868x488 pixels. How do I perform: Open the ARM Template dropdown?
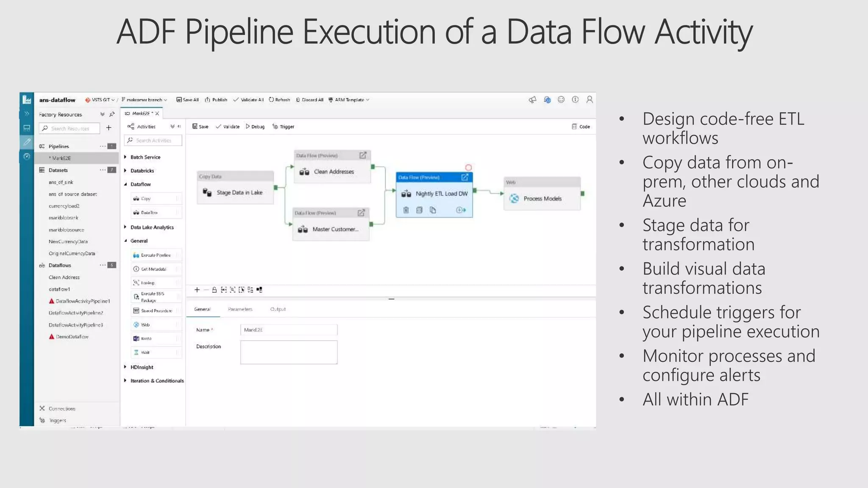pyautogui.click(x=349, y=100)
